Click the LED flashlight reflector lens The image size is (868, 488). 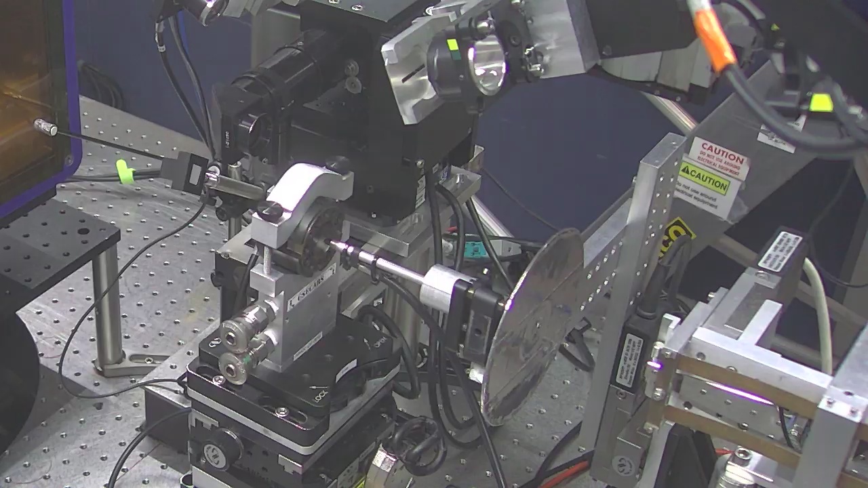(x=486, y=65)
